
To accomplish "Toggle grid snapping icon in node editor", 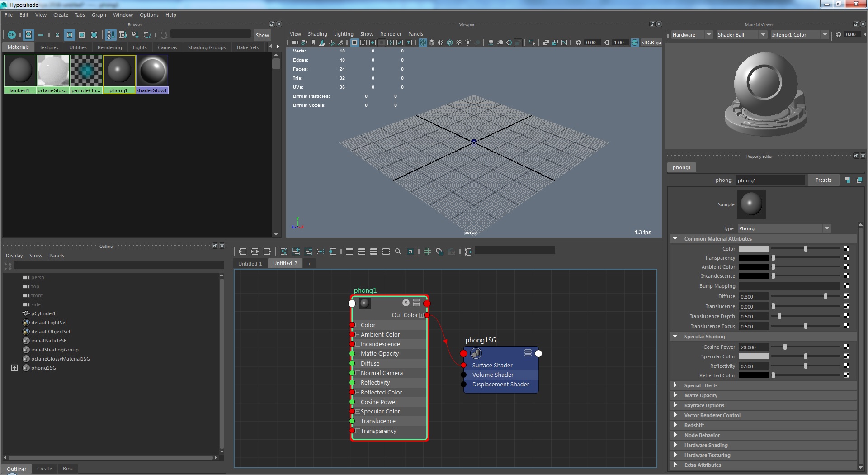I will 439,252.
